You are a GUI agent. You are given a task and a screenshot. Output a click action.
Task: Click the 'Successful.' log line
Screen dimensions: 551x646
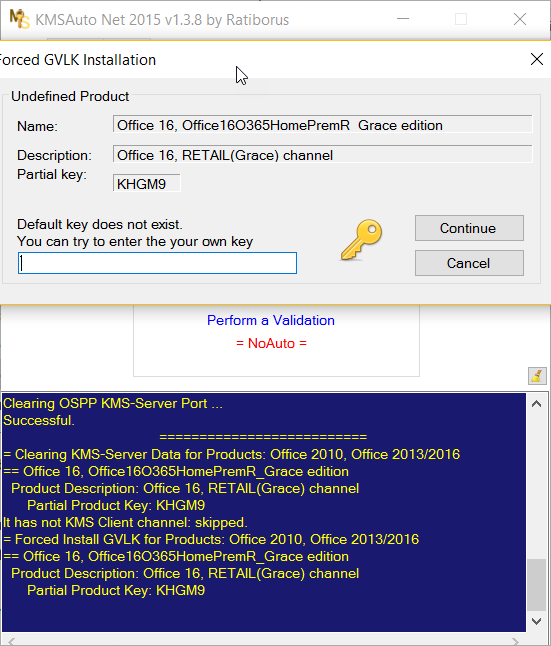tap(39, 421)
